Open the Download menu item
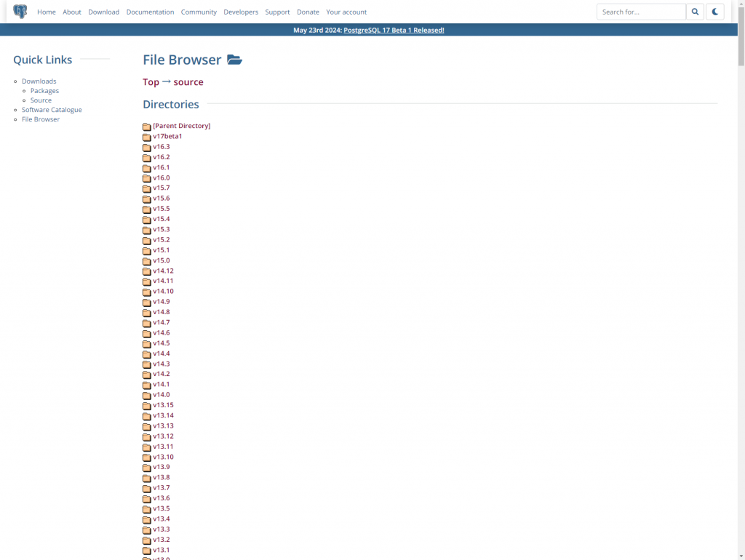Screen dimensions: 745x560 pos(103,12)
